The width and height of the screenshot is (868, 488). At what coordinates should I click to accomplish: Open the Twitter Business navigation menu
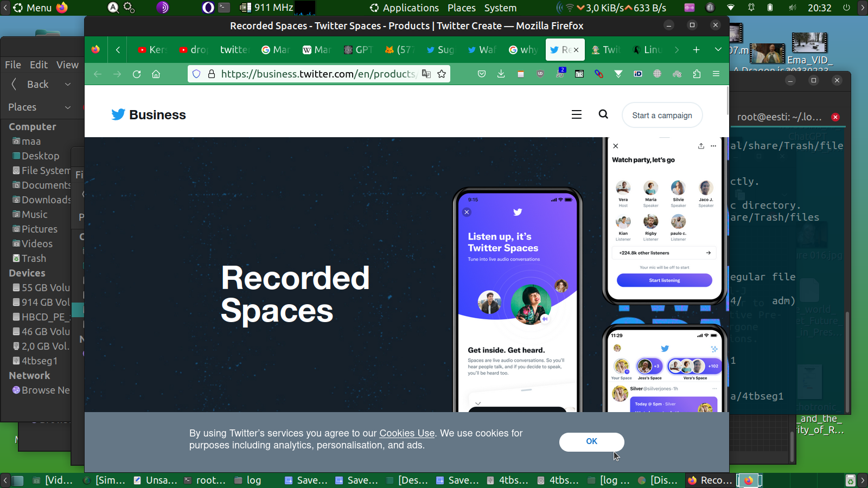577,114
